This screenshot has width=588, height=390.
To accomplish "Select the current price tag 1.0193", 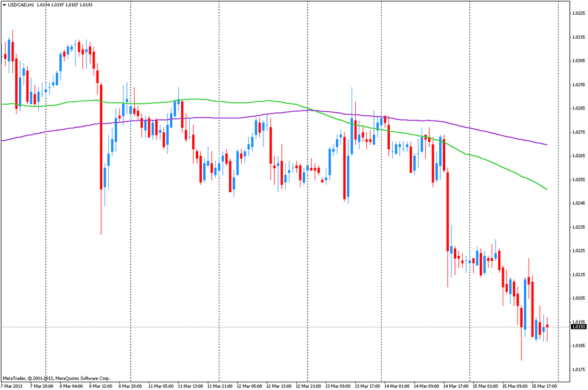I will coord(577,326).
